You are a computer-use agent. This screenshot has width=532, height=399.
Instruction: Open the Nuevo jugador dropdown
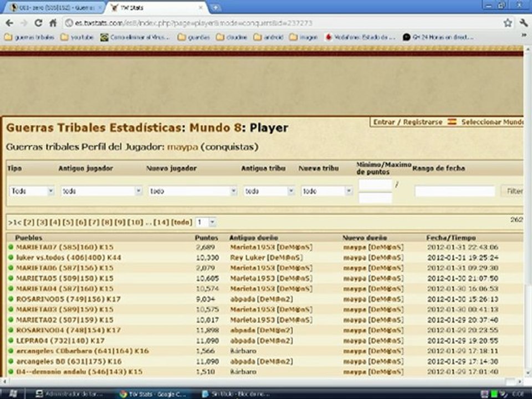[192, 191]
